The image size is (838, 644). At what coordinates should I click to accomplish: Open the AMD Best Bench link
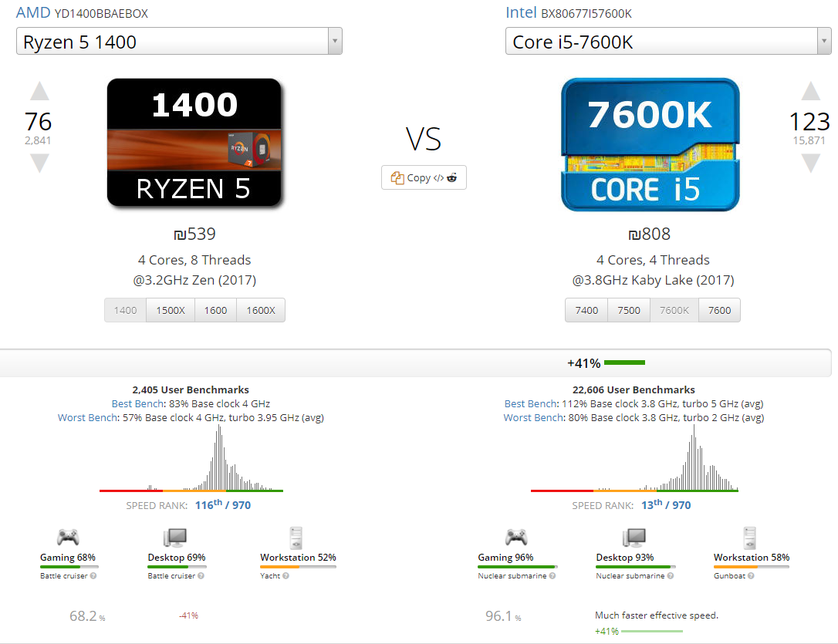(x=138, y=403)
